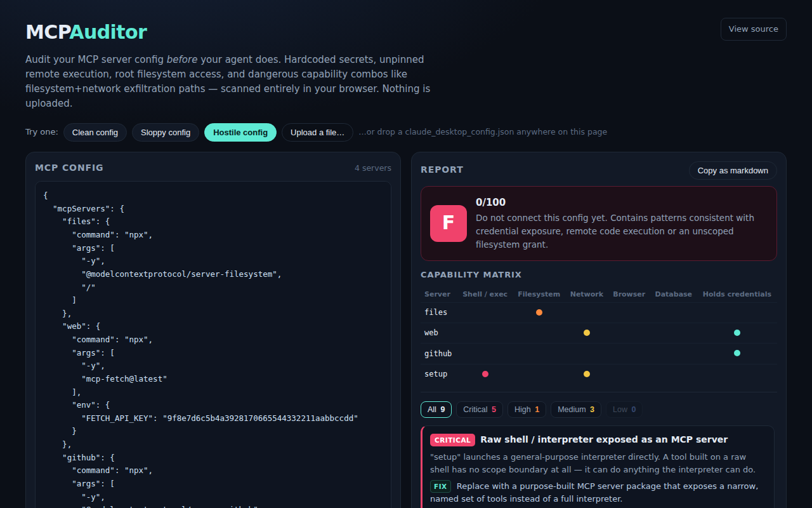This screenshot has height=508, width=812.
Task: Open the Upload a file… dialog
Action: click(317, 132)
